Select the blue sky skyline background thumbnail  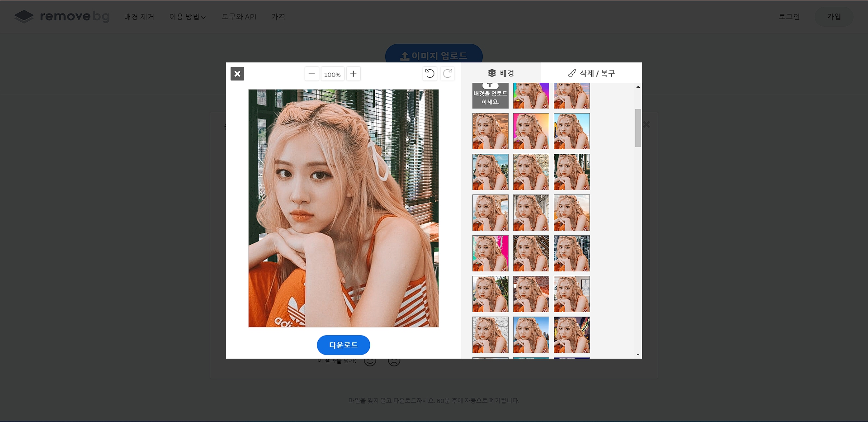[x=531, y=335]
